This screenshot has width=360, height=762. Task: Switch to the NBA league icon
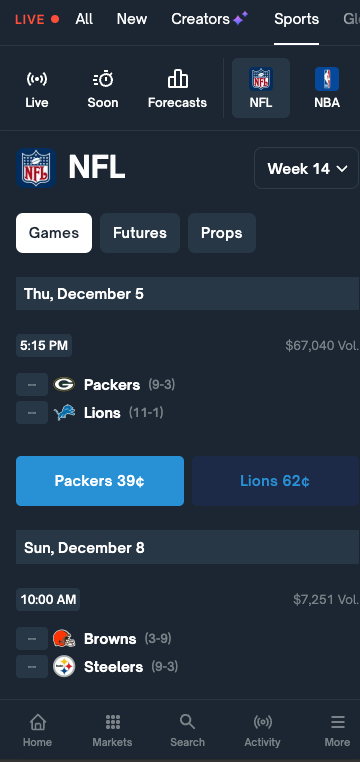coord(327,79)
